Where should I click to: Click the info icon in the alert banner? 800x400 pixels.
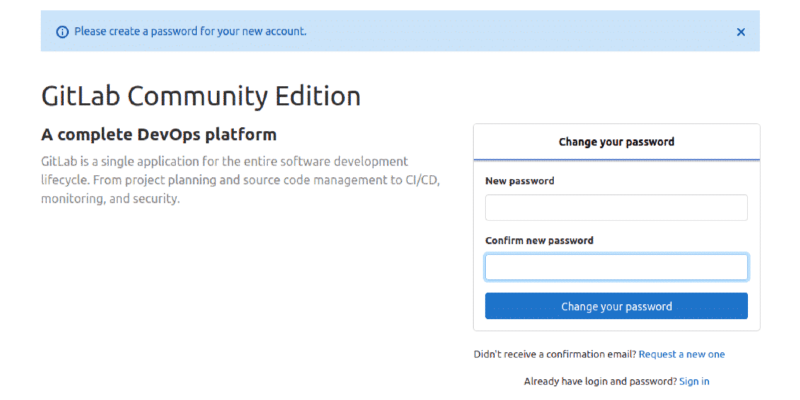(62, 32)
